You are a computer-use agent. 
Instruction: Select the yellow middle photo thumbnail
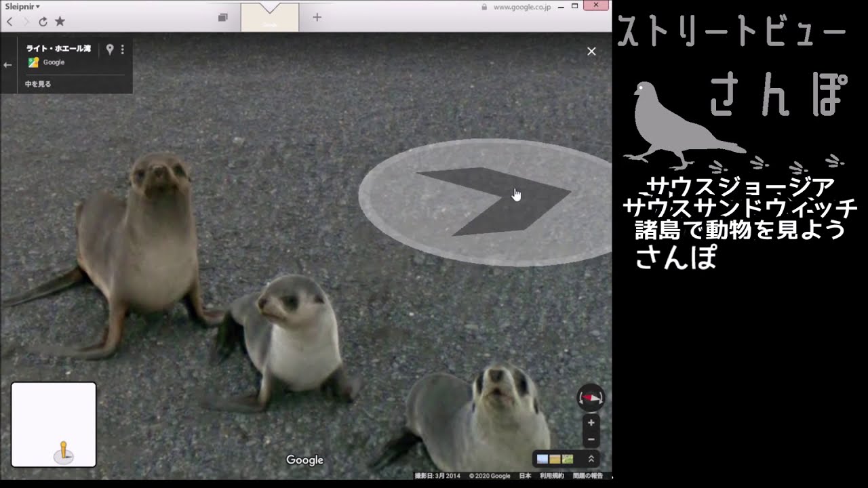click(x=555, y=459)
